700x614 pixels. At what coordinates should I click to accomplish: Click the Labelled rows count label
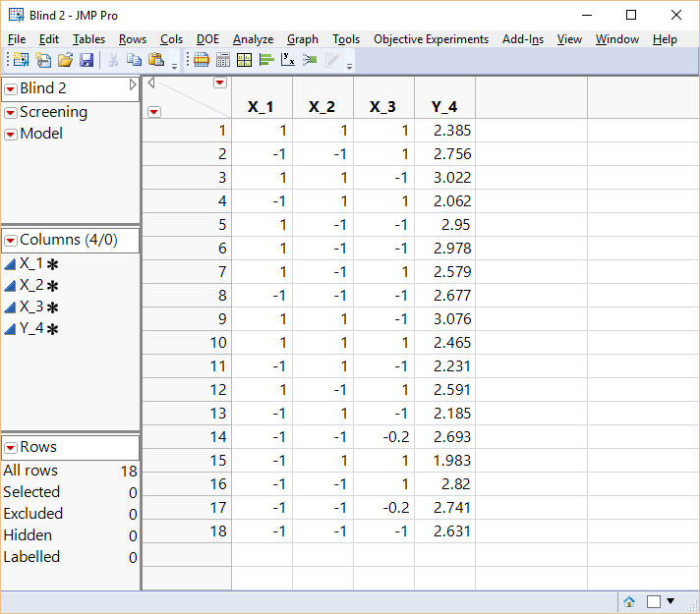tap(31, 557)
